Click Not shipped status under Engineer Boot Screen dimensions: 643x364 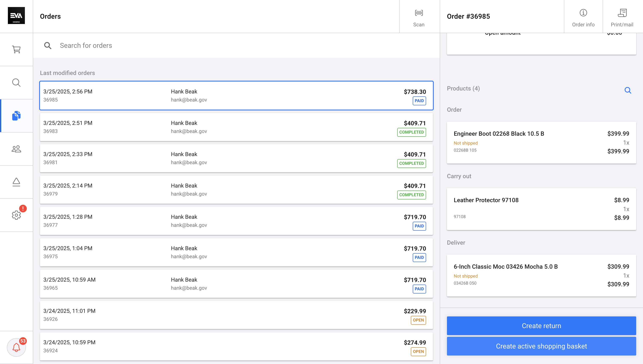465,143
